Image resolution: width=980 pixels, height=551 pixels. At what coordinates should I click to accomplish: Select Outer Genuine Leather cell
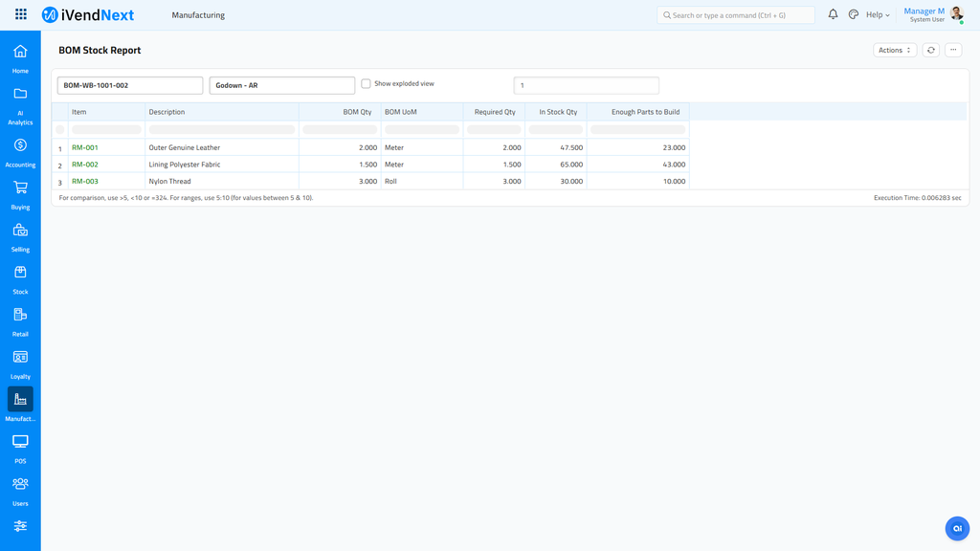(222, 147)
